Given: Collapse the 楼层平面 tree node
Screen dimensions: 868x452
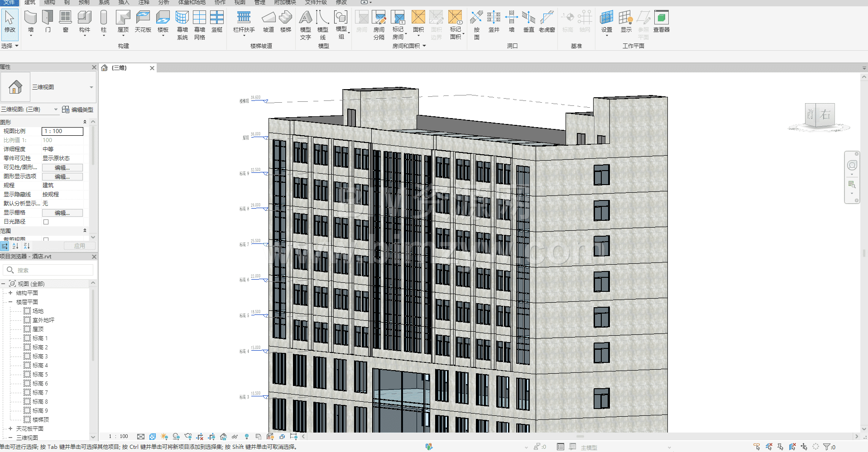Looking at the screenshot, I should click(10, 302).
